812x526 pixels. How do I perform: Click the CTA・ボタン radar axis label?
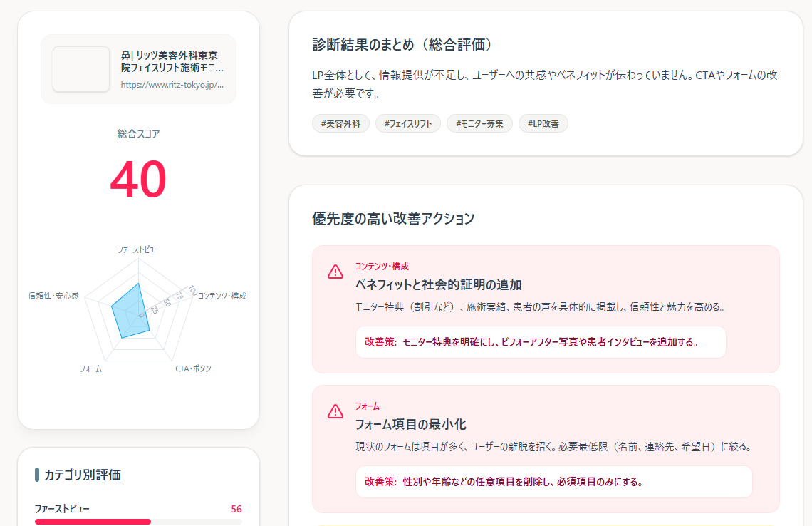(193, 368)
